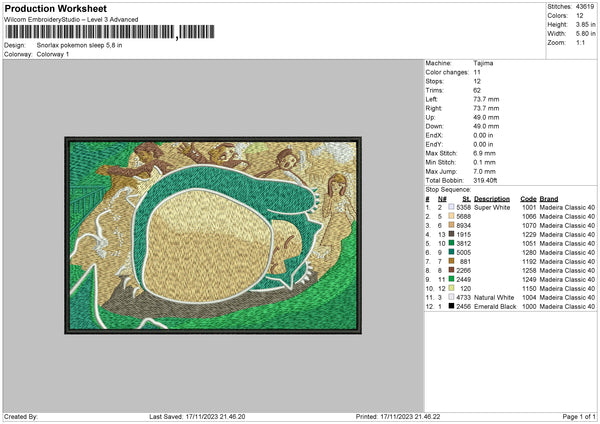Click 'Wilcom EmbroideryStudio – Level 3 Advanced' text
Screen dimensions: 600x424
point(71,20)
